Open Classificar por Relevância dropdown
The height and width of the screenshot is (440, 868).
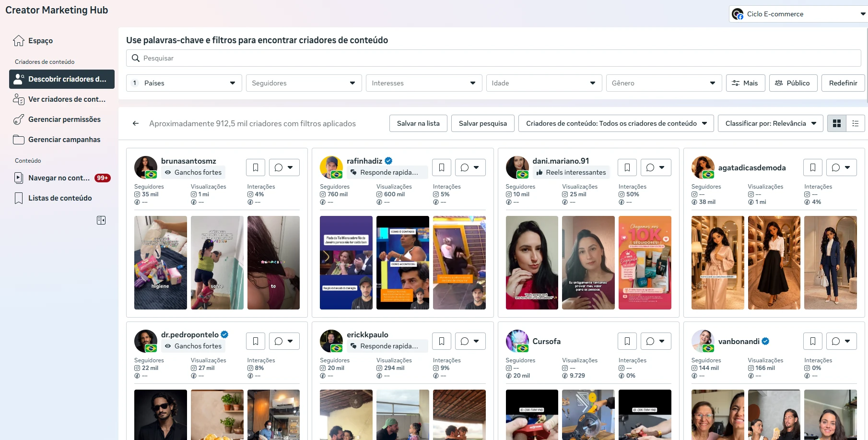pos(771,123)
